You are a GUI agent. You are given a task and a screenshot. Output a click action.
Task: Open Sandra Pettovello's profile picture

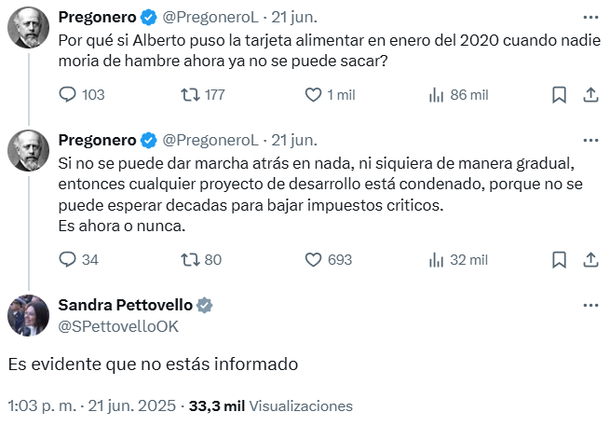28,315
